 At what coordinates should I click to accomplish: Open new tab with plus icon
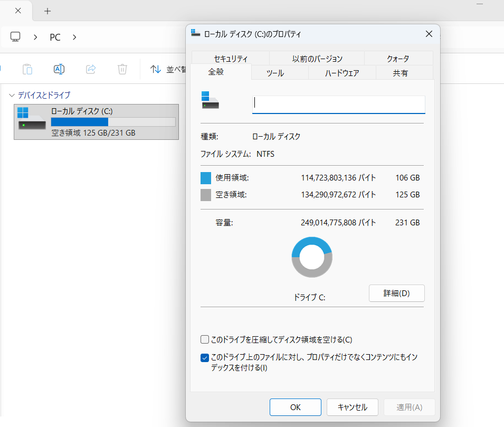point(47,11)
